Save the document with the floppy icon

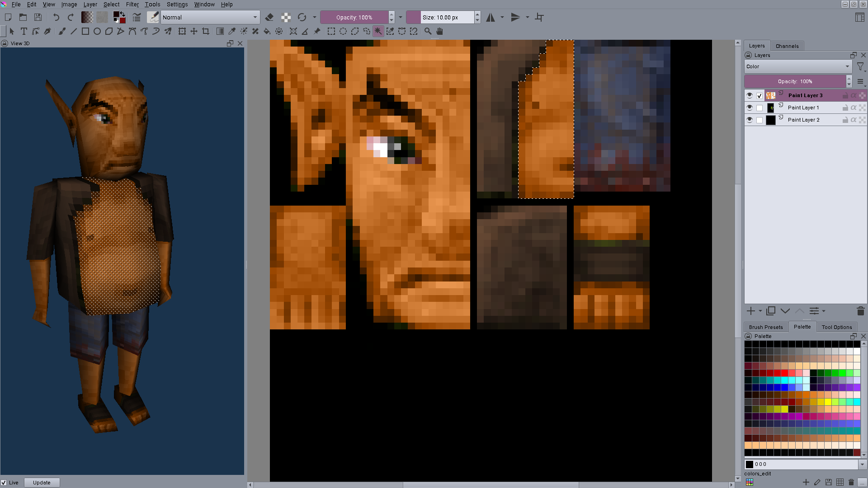tap(38, 18)
